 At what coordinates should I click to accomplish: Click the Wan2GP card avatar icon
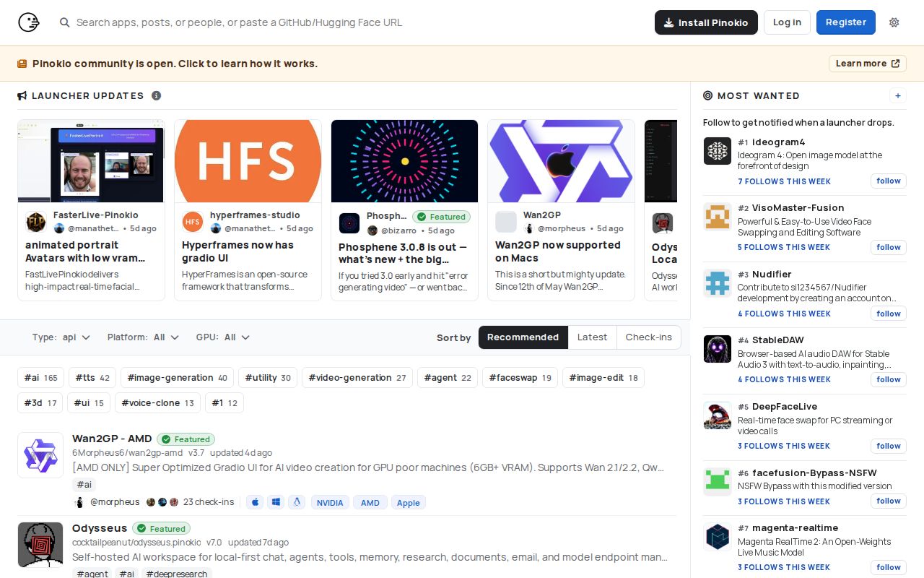pyautogui.click(x=506, y=222)
